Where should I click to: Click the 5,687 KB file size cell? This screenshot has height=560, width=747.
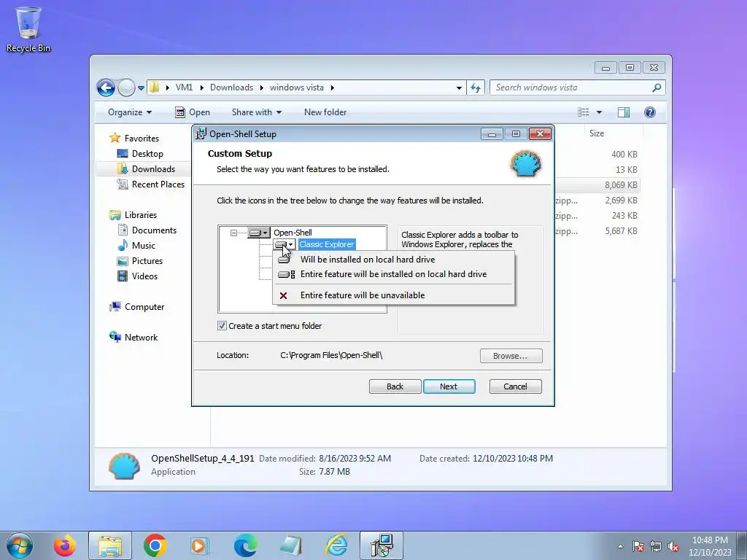tap(622, 231)
